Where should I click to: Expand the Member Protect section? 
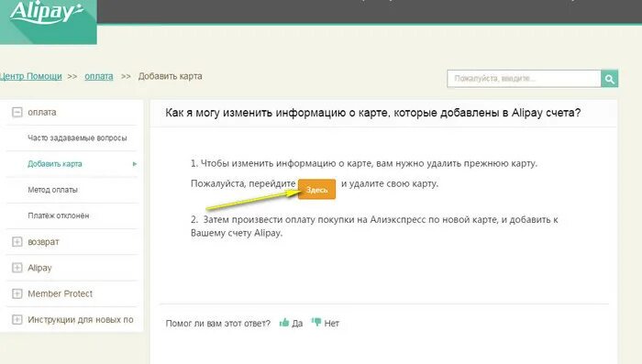click(x=17, y=293)
